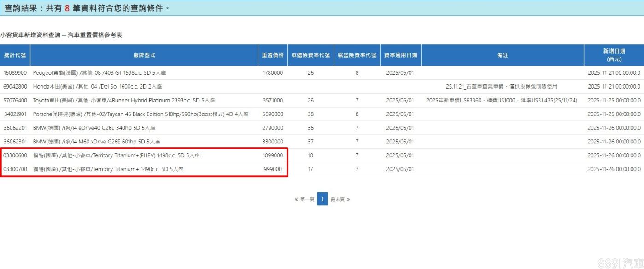This screenshot has width=644, height=269.
Task: Click the 車體險費率代號 column header
Action: tap(310, 55)
